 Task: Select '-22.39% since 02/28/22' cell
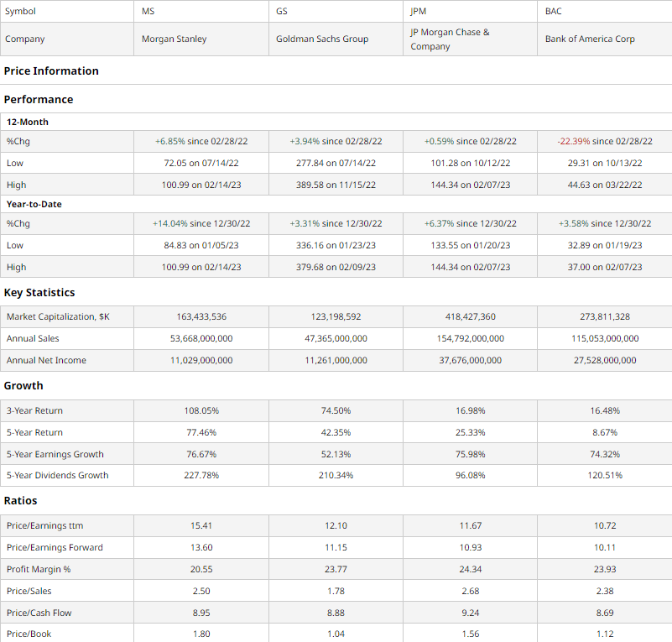click(605, 142)
